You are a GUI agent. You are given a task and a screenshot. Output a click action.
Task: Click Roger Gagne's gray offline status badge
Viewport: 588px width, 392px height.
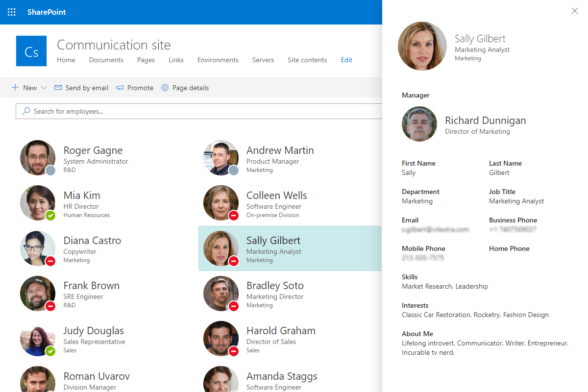(x=50, y=169)
